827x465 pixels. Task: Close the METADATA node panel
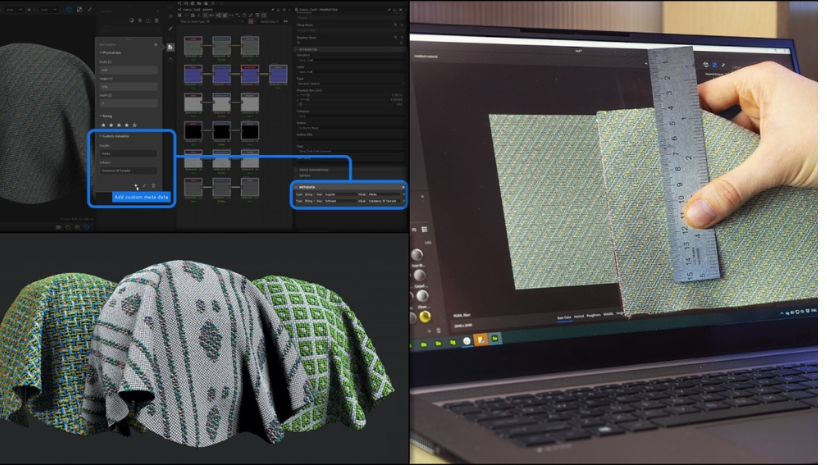[x=402, y=187]
